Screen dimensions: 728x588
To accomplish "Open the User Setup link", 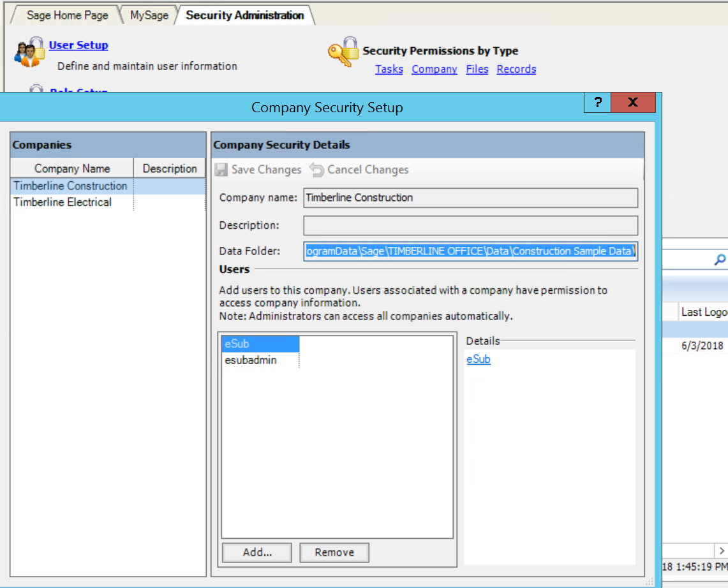I will click(x=78, y=45).
